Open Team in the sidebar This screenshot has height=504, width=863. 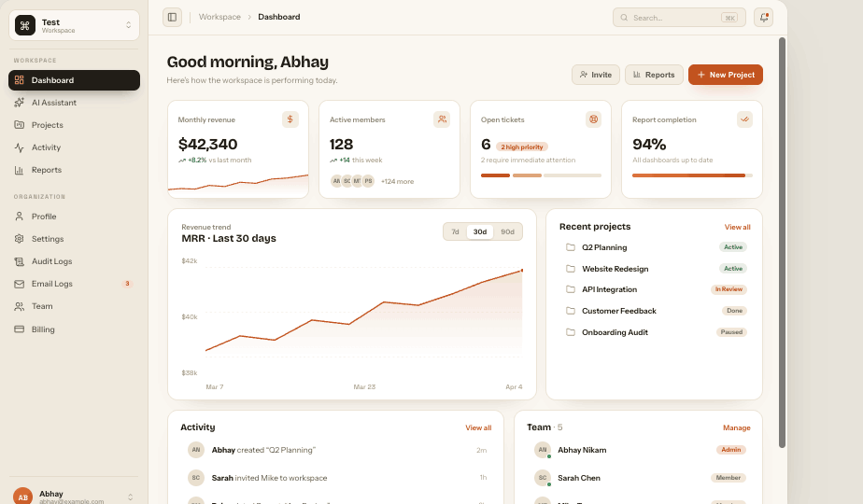(x=75, y=306)
